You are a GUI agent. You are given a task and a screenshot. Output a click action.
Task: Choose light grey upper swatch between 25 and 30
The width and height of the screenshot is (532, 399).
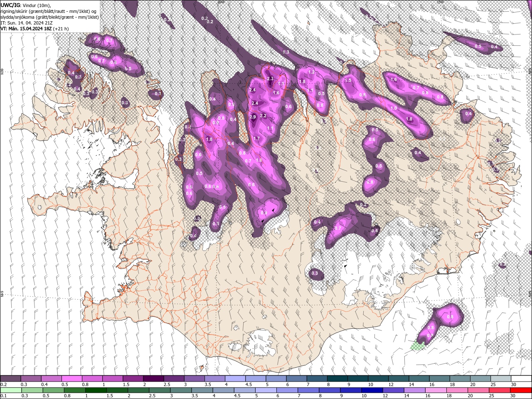pyautogui.click(x=500, y=379)
